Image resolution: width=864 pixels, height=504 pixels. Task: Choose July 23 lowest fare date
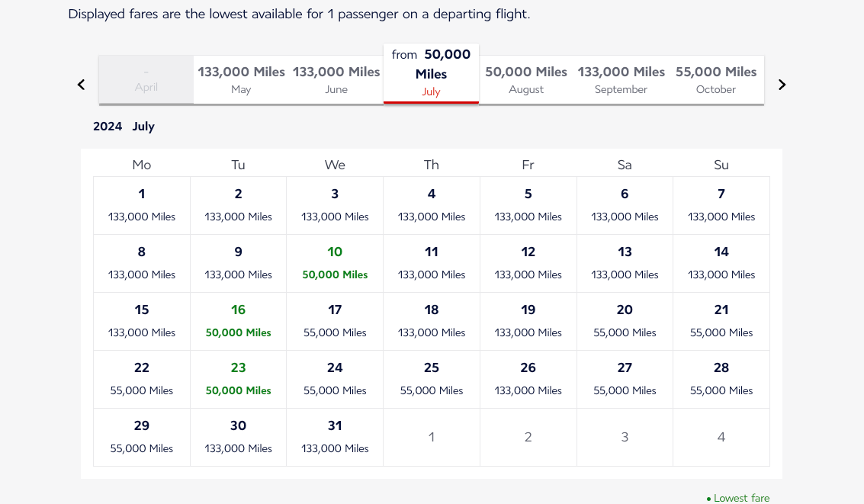click(239, 379)
